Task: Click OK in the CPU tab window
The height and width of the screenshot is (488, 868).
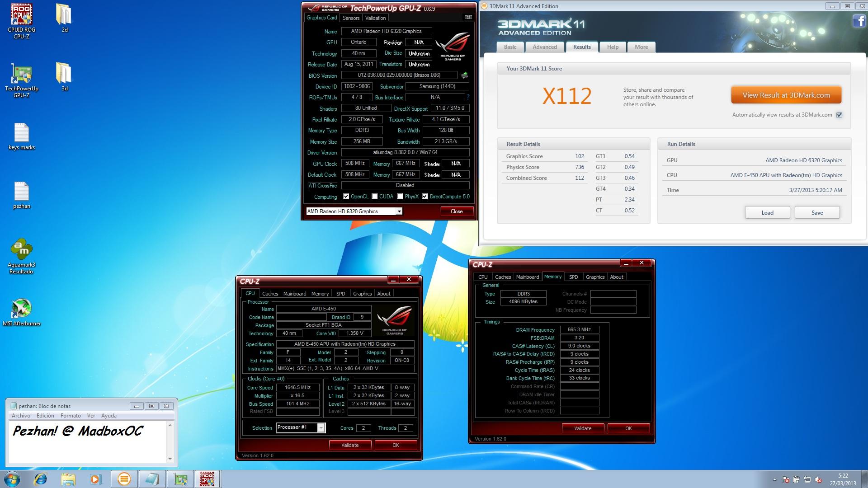Action: [396, 445]
